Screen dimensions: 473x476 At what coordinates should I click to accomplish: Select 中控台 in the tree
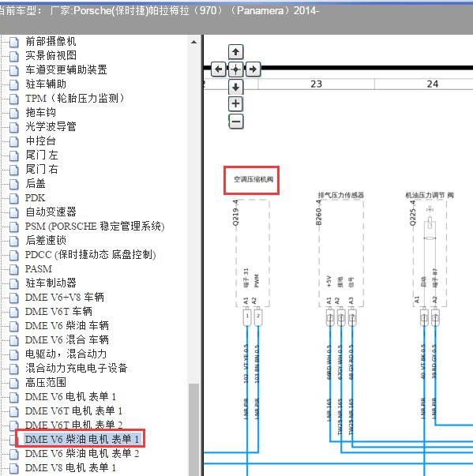point(40,141)
